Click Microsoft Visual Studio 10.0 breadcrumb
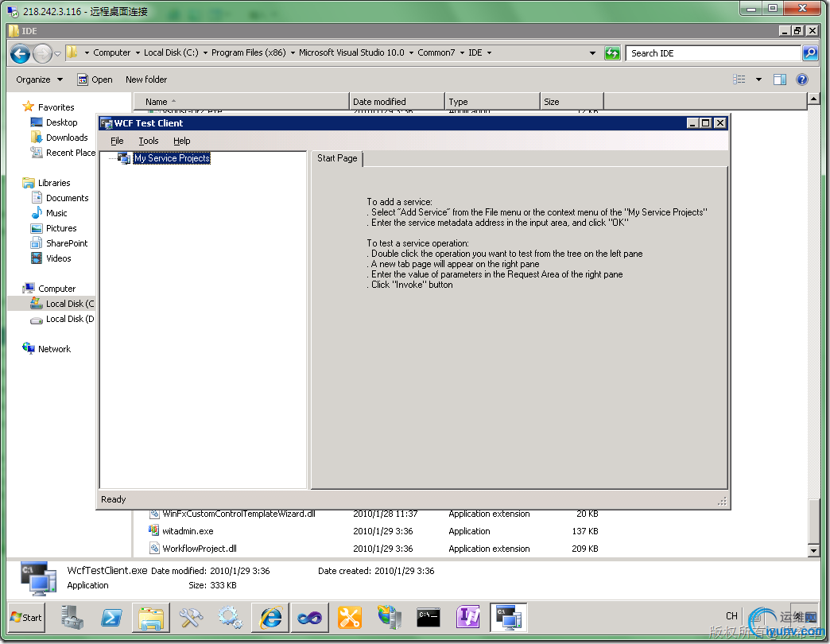This screenshot has height=644, width=830. 351,52
